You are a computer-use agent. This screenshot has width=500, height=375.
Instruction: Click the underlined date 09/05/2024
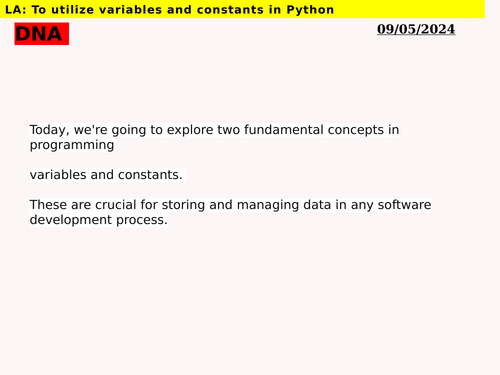tap(416, 29)
